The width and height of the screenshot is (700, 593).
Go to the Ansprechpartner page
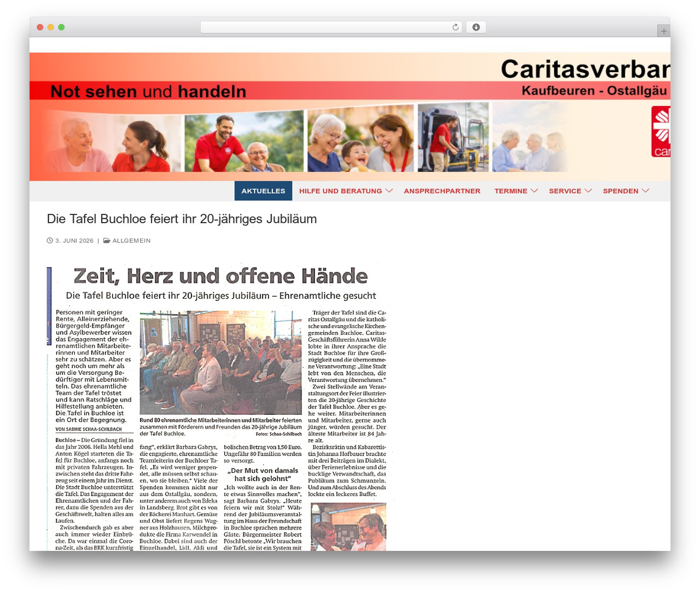coord(442,191)
